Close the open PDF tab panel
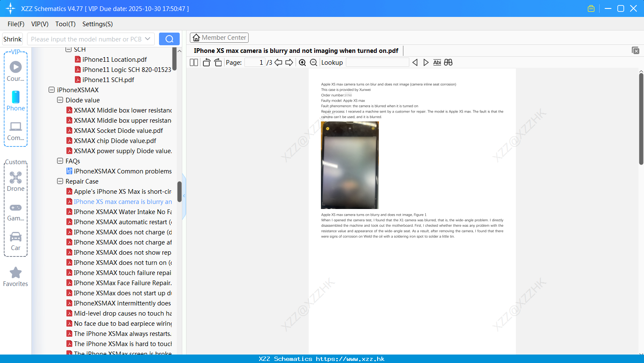The height and width of the screenshot is (363, 644). pyautogui.click(x=635, y=50)
